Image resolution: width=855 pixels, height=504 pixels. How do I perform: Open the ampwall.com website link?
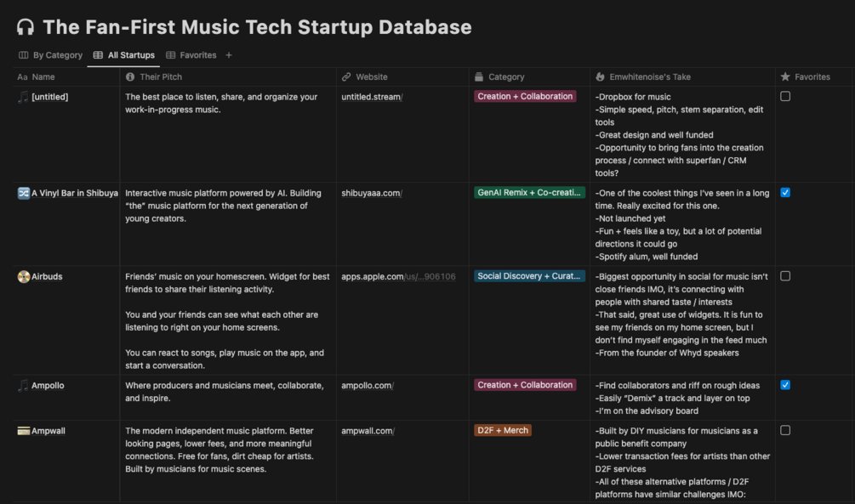tap(367, 431)
